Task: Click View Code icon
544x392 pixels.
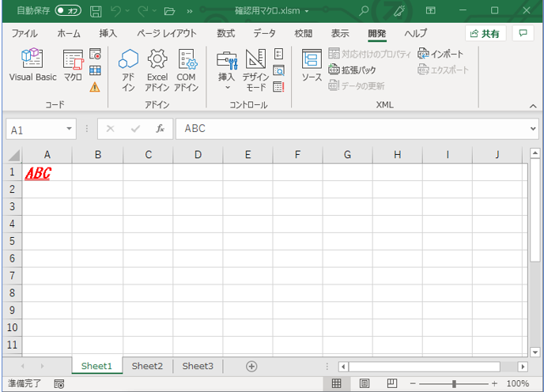Action: point(278,70)
